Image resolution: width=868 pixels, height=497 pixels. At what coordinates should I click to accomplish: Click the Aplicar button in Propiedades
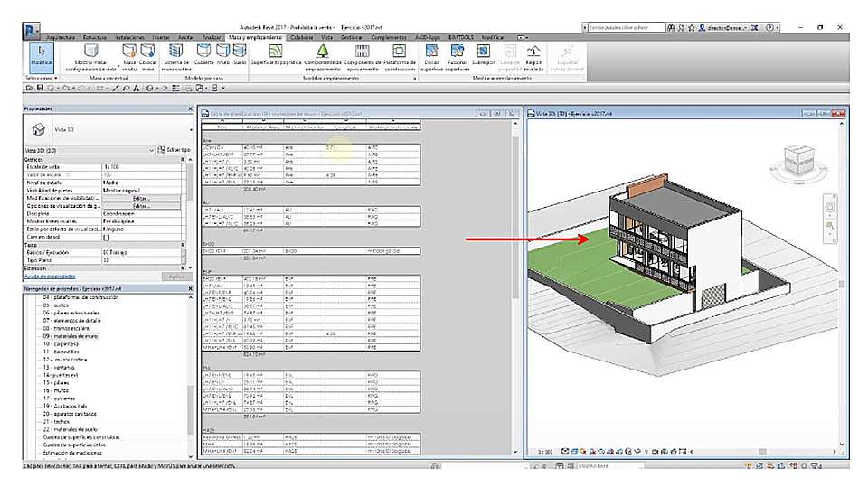click(176, 277)
